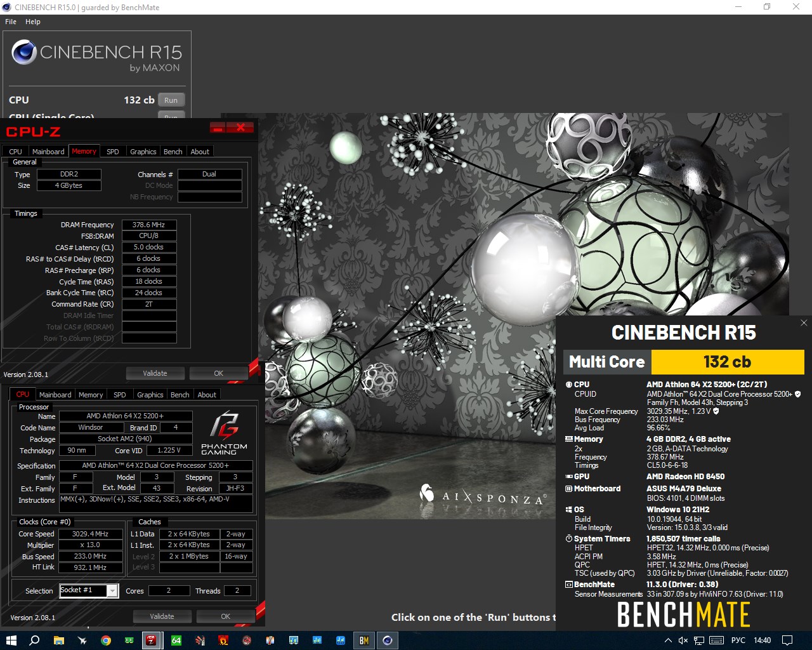Select About tab in upper CPU-Z window
This screenshot has width=812, height=650.
[x=200, y=152]
